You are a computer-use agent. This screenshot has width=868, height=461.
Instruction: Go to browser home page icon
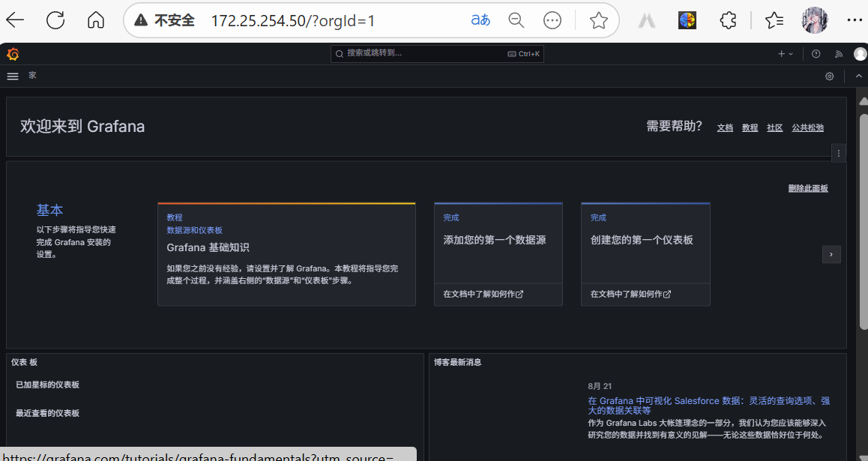pos(96,20)
